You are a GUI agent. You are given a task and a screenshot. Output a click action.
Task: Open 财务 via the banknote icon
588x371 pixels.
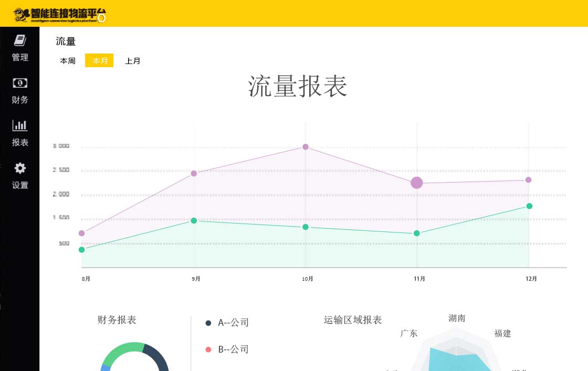pyautogui.click(x=20, y=83)
